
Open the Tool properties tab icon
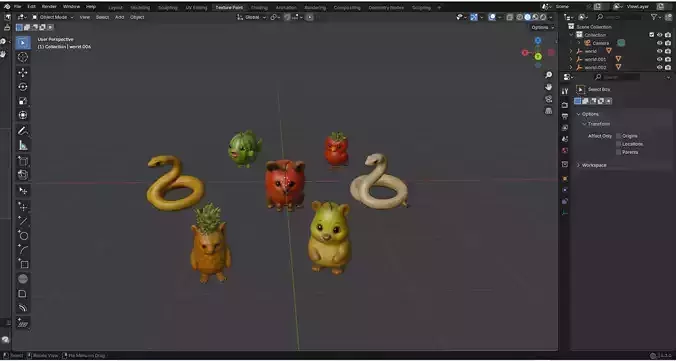(565, 91)
